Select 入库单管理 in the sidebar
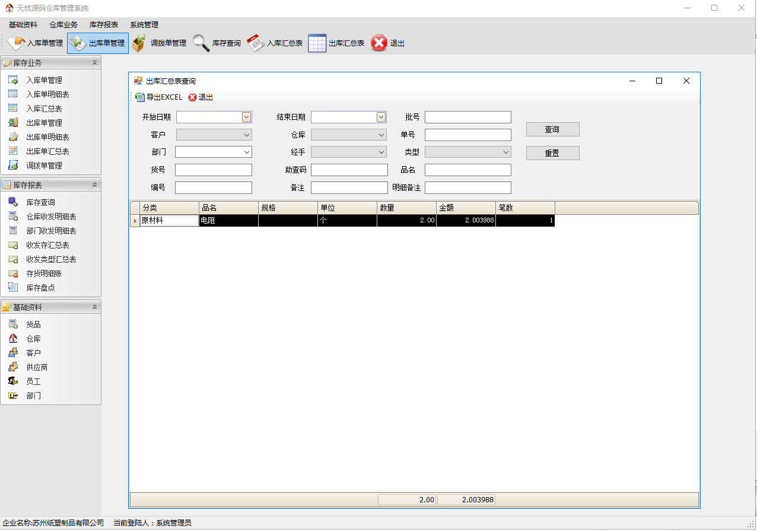This screenshot has width=757, height=532. [x=44, y=80]
